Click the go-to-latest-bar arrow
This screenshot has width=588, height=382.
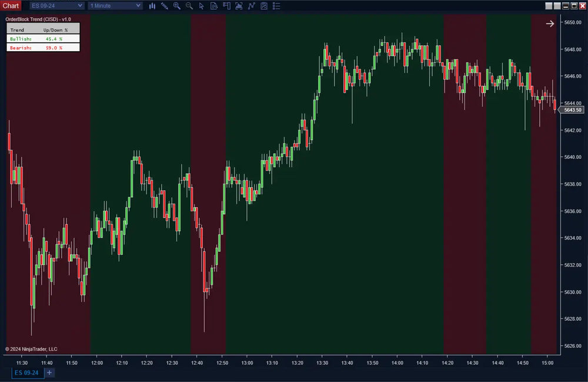pos(549,24)
